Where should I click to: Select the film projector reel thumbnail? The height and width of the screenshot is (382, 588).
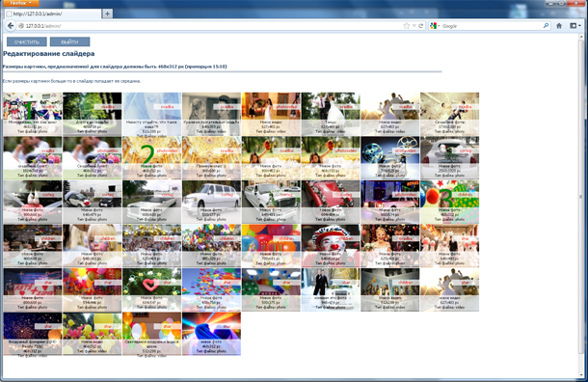tap(390, 157)
